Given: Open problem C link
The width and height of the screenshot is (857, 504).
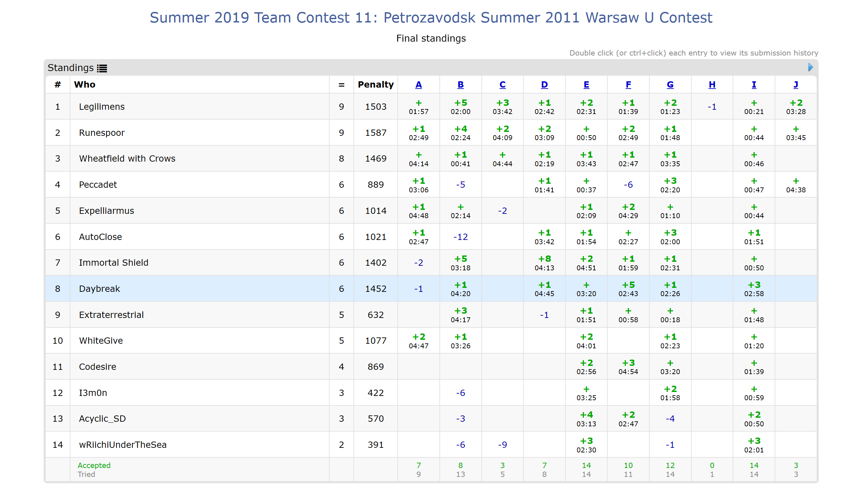Looking at the screenshot, I should click(x=502, y=85).
